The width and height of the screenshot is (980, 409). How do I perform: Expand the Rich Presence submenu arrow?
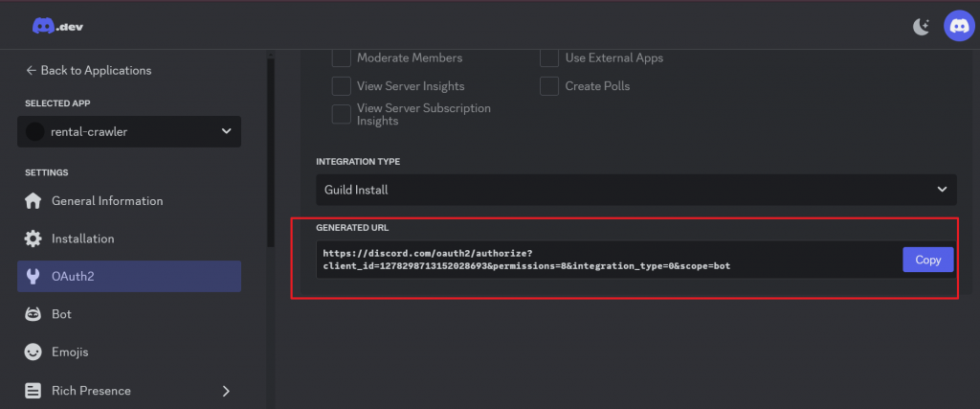tap(226, 391)
